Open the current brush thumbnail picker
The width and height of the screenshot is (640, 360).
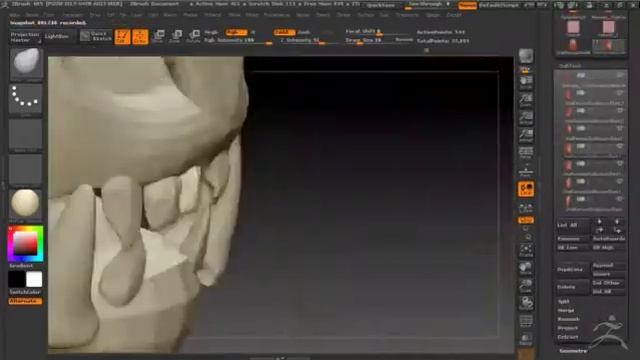coord(26,64)
